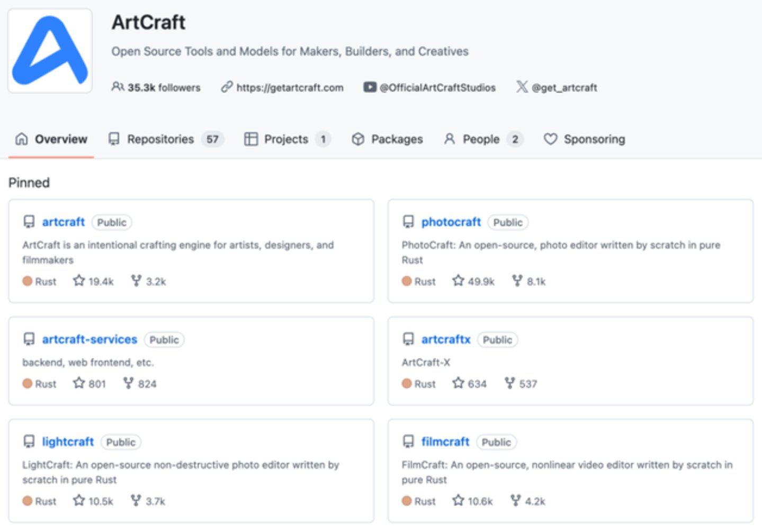Click the YouTube icon in profile header

click(370, 87)
